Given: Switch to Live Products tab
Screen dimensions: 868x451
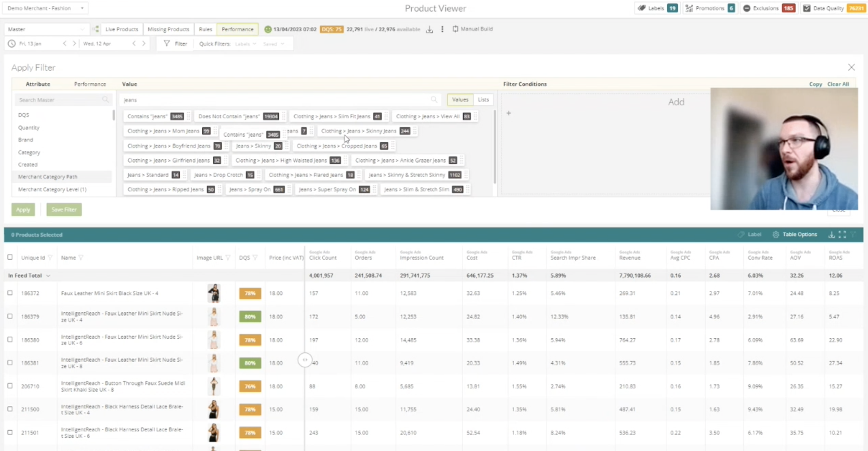Looking at the screenshot, I should pyautogui.click(x=122, y=29).
